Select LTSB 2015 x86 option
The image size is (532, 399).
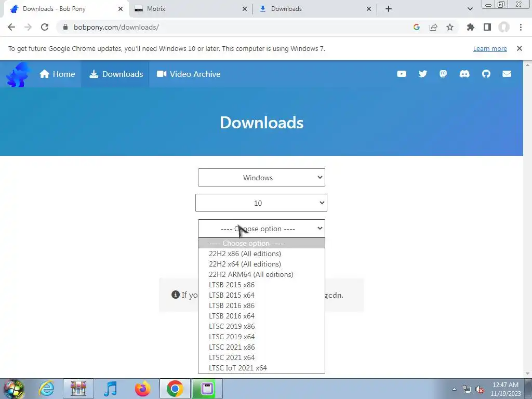[261, 285]
